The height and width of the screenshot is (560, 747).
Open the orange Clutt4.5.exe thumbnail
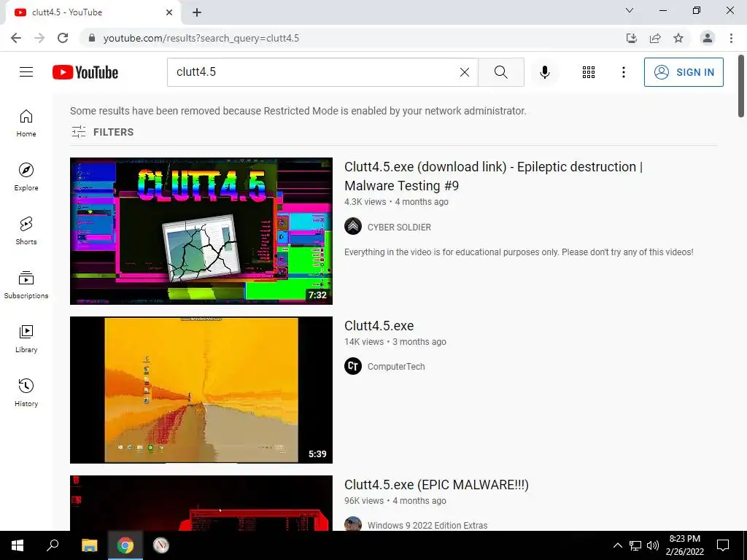(x=201, y=390)
